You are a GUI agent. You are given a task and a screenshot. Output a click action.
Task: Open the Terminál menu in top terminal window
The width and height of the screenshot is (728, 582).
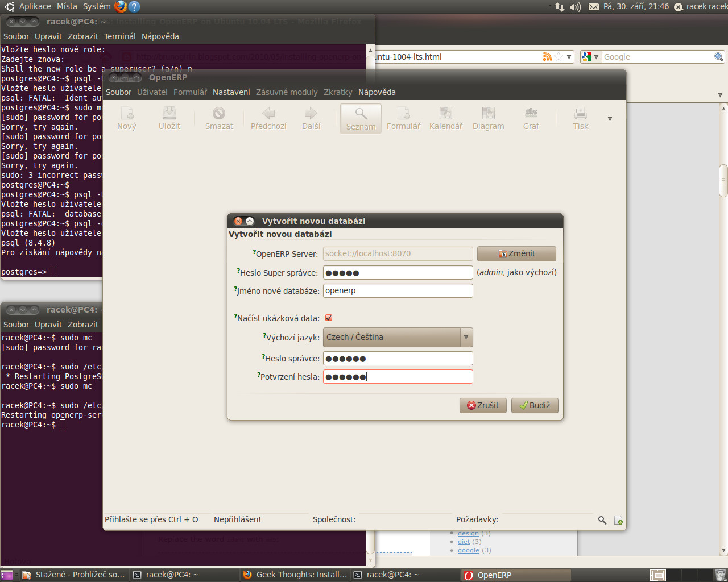120,36
